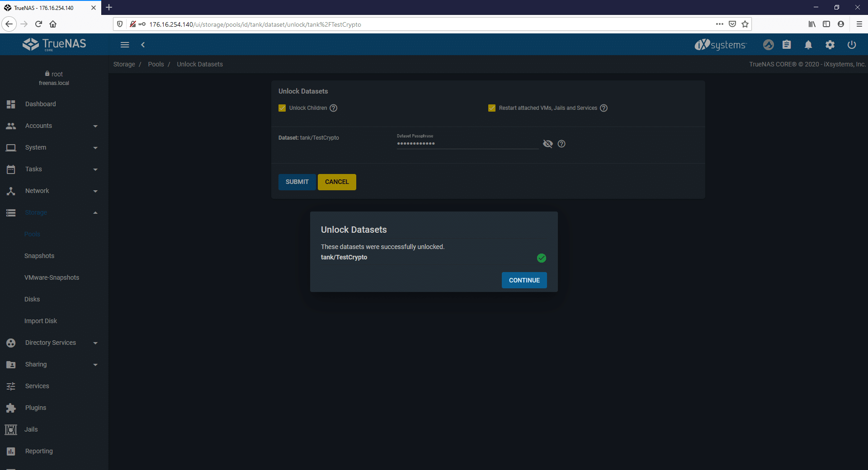Screen dimensions: 868x470
Task: Open the Dashboard menu label
Action: click(41, 104)
